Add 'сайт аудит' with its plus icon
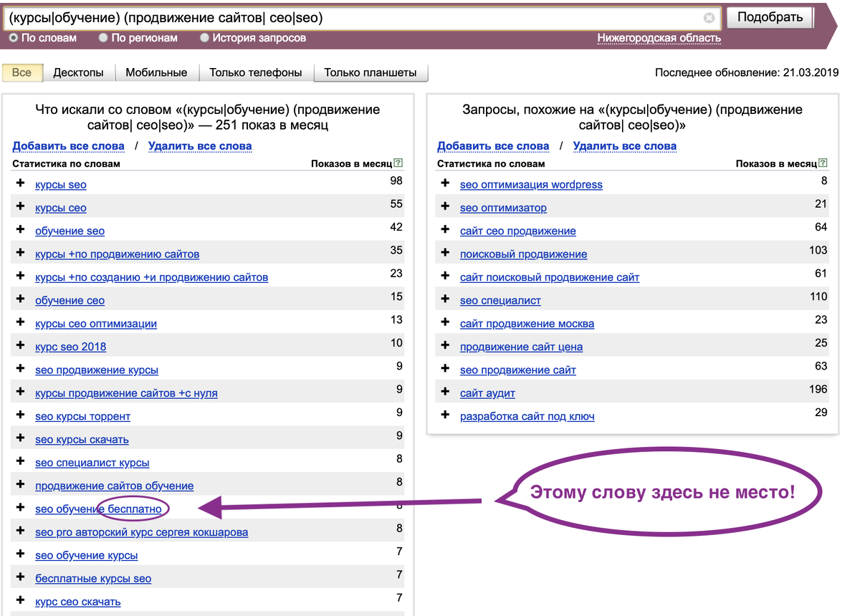 click(x=446, y=393)
